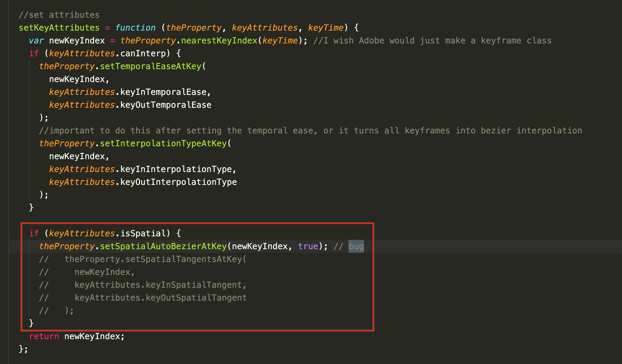Image resolution: width=622 pixels, height=364 pixels.
Task: Click keyOutTemporalEase argument
Action: (x=166, y=105)
